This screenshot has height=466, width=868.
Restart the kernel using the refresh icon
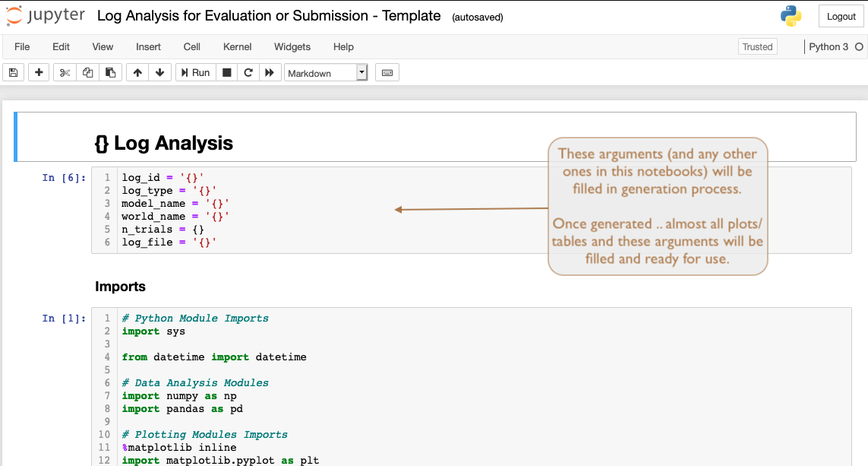click(248, 71)
